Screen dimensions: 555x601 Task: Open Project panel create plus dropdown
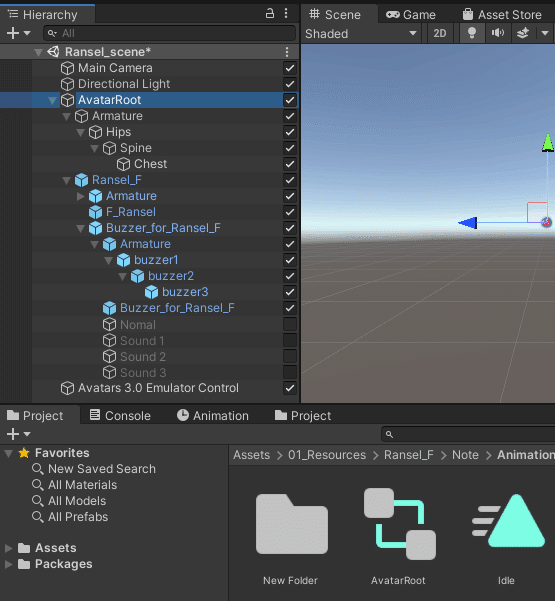18,434
